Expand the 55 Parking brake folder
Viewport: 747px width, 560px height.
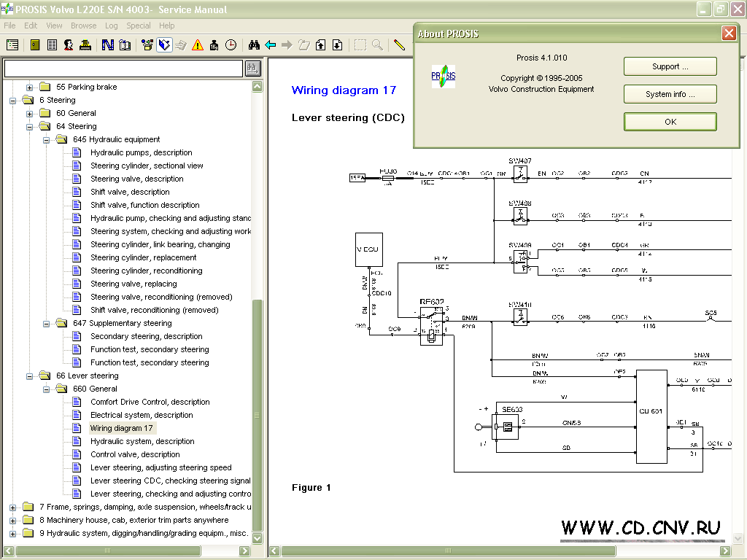[29, 87]
